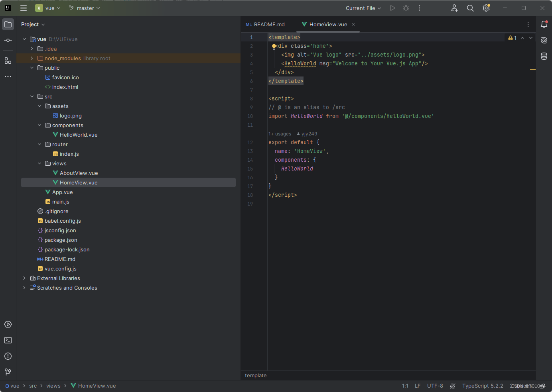
Task: Open Search Everywhere magnifier
Action: [x=470, y=8]
